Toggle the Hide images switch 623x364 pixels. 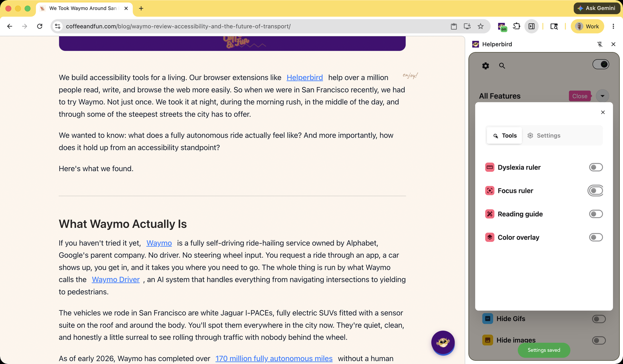(x=599, y=340)
